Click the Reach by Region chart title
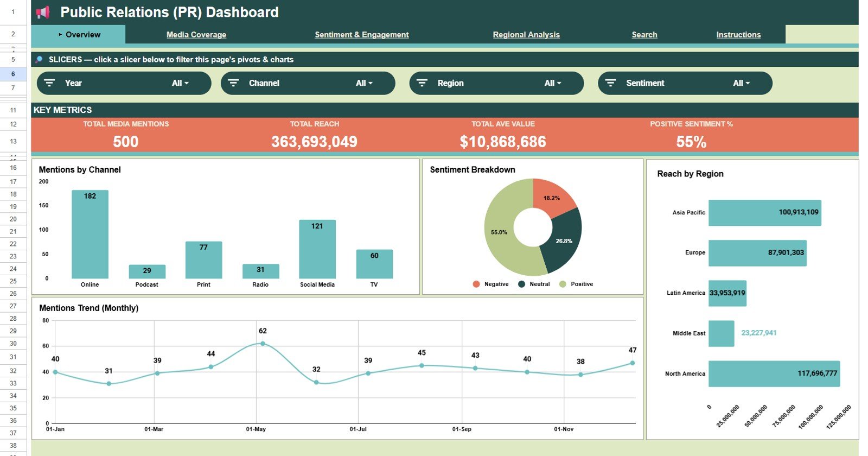The width and height of the screenshot is (868, 456). coord(690,174)
